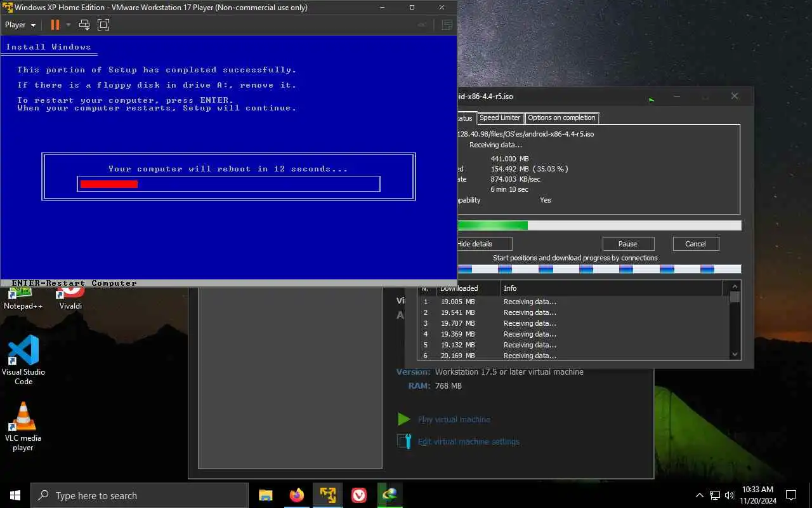This screenshot has width=812, height=508.
Task: Click the download URL text in status
Action: coord(526,134)
